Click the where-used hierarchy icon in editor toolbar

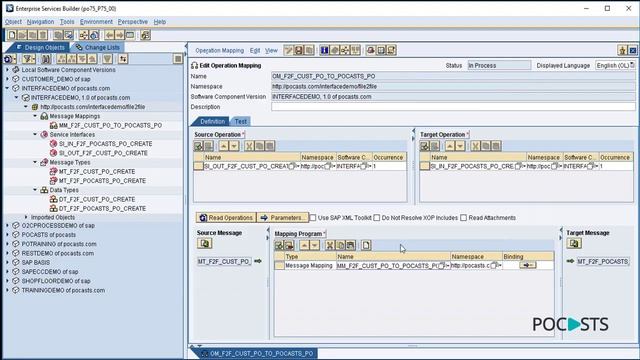[345, 50]
